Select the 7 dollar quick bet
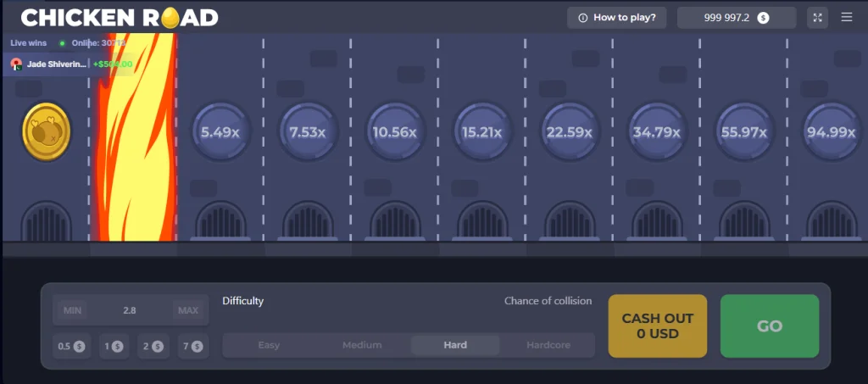 coord(193,347)
